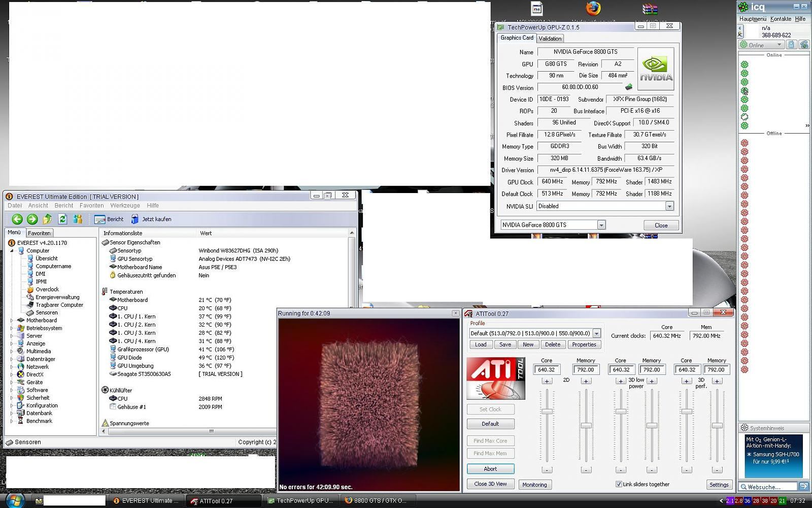This screenshot has width=812, height=508.
Task: Click the ICQ telephone call icon
Action: coord(804,45)
